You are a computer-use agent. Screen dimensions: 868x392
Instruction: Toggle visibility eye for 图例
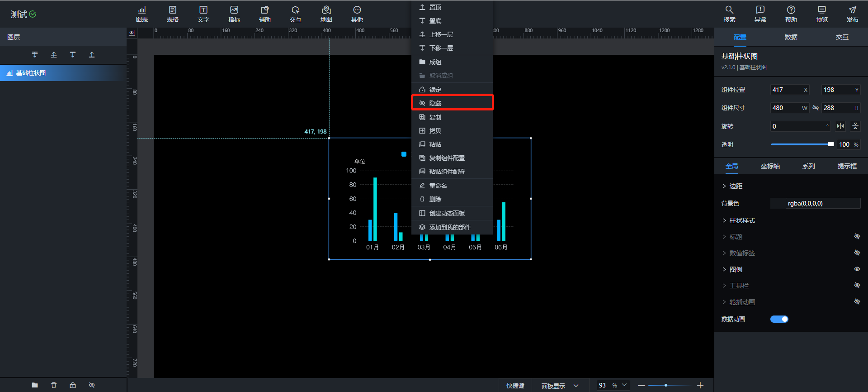[857, 269]
